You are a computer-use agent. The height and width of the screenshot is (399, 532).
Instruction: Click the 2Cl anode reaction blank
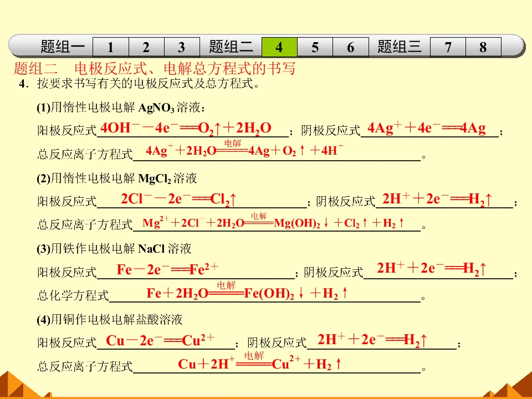[x=202, y=199]
